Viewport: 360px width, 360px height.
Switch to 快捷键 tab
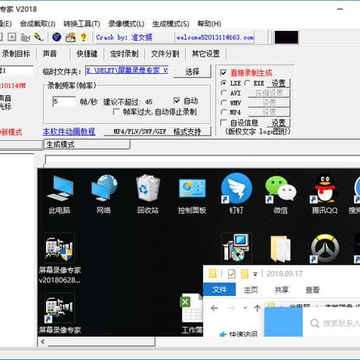[87, 54]
